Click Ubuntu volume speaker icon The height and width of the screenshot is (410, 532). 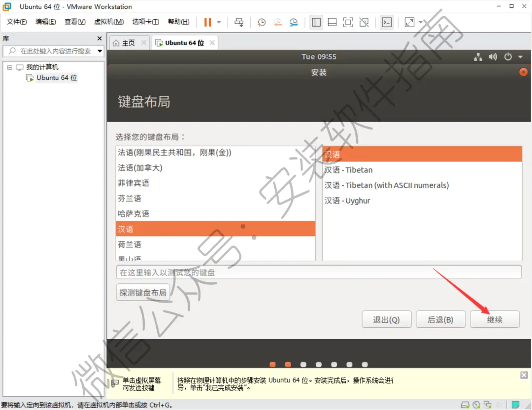pyautogui.click(x=493, y=57)
